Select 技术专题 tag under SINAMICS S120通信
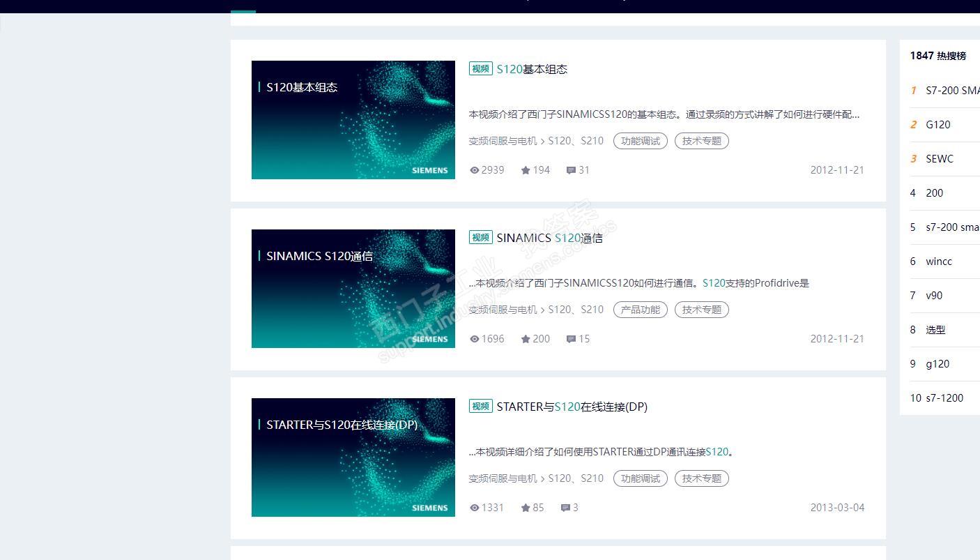Image resolution: width=980 pixels, height=560 pixels. [702, 310]
